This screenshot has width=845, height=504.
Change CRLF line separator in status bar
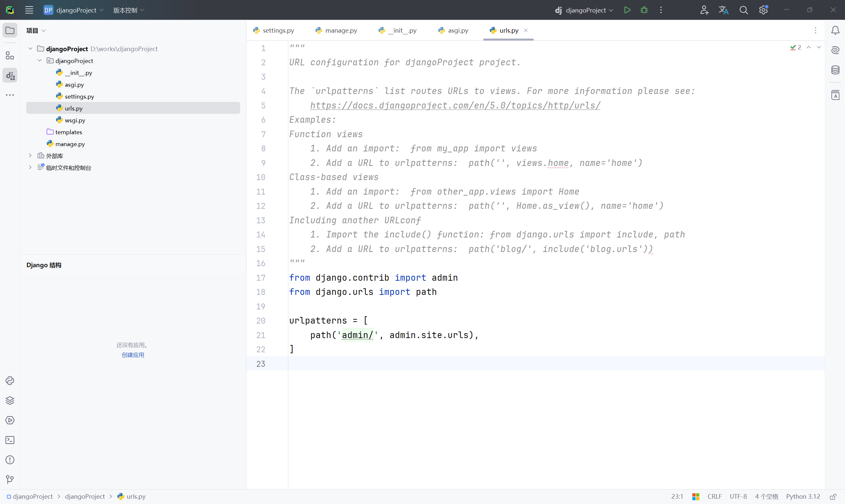[x=715, y=497]
